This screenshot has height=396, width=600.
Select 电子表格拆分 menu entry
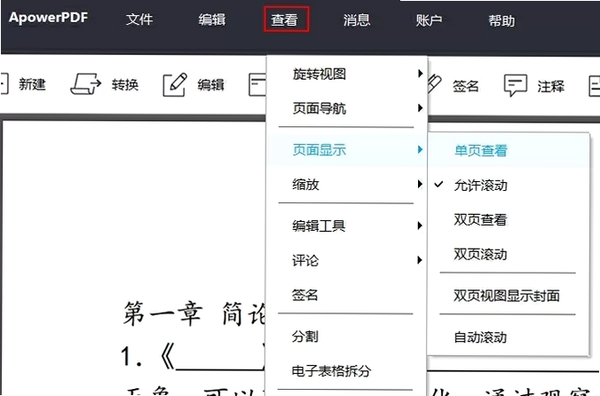pos(347,371)
